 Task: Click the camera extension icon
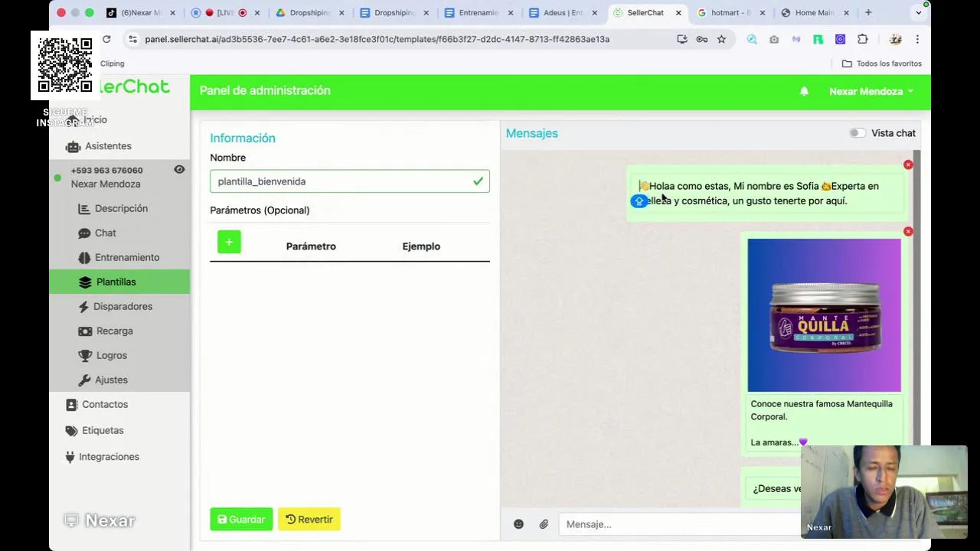(774, 39)
